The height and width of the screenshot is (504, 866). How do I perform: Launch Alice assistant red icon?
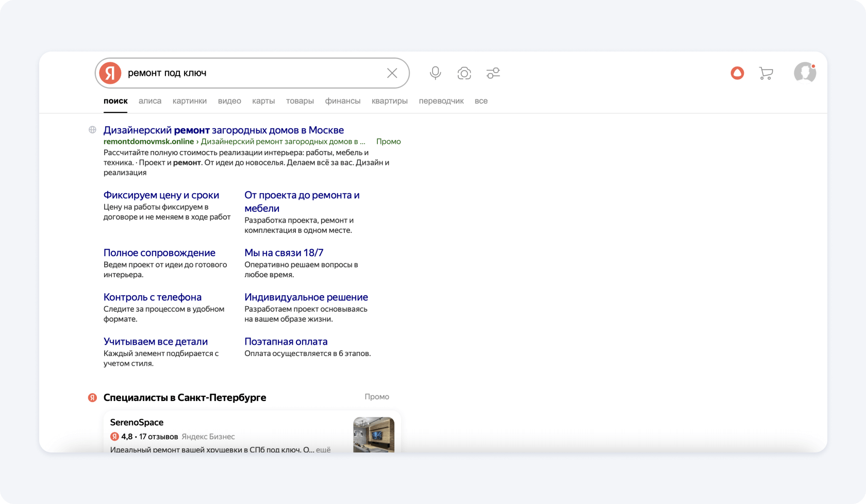point(737,73)
